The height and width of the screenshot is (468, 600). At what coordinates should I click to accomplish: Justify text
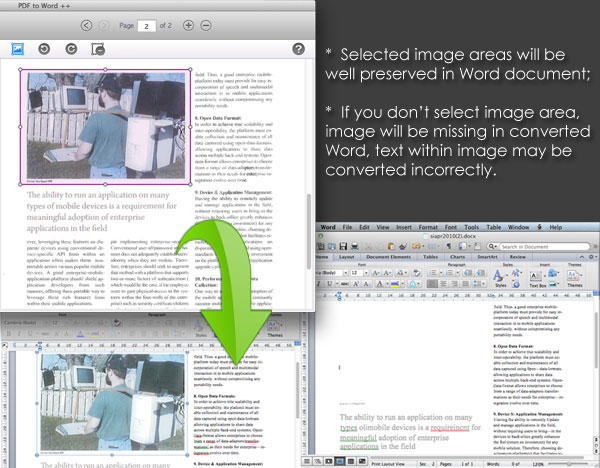click(465, 284)
